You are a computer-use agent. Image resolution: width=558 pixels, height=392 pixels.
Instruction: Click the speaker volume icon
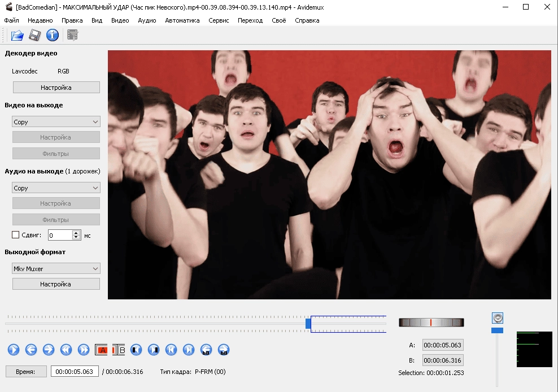(x=498, y=318)
